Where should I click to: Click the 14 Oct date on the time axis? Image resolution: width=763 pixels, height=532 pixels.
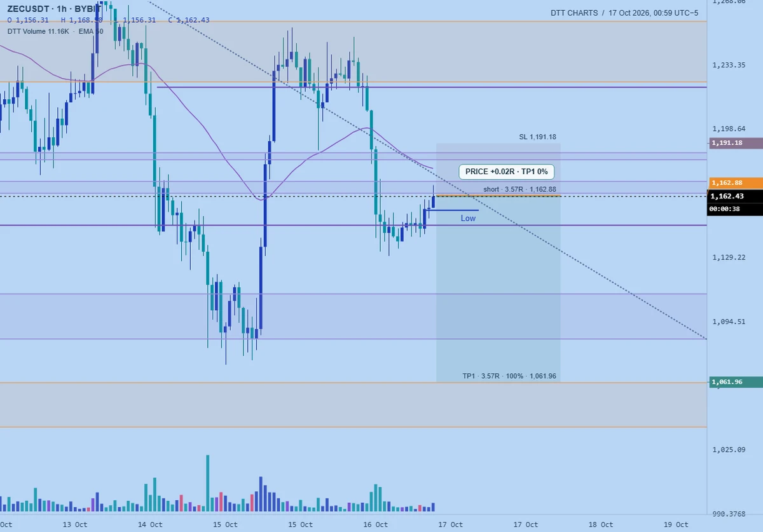click(x=150, y=525)
